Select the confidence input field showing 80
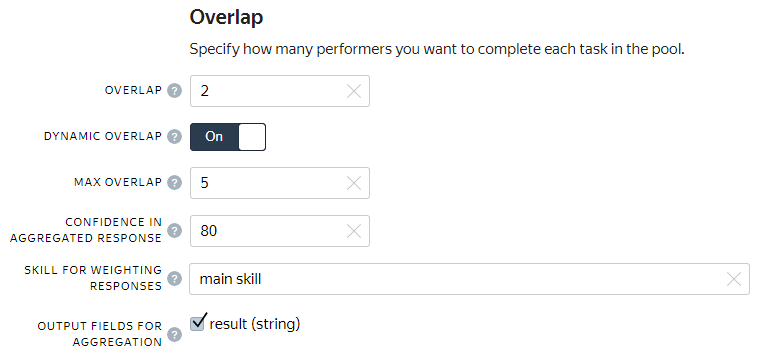This screenshot has height=364, width=775. (x=280, y=231)
